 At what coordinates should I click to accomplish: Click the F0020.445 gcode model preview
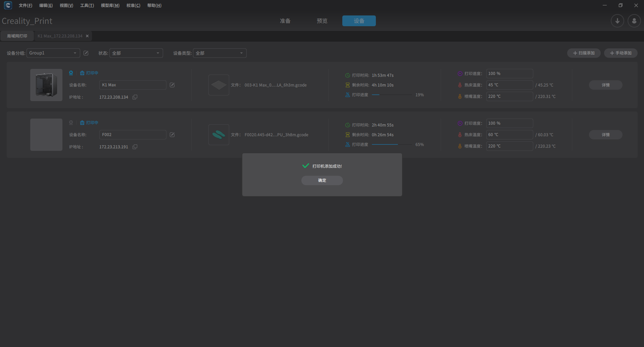(x=219, y=135)
